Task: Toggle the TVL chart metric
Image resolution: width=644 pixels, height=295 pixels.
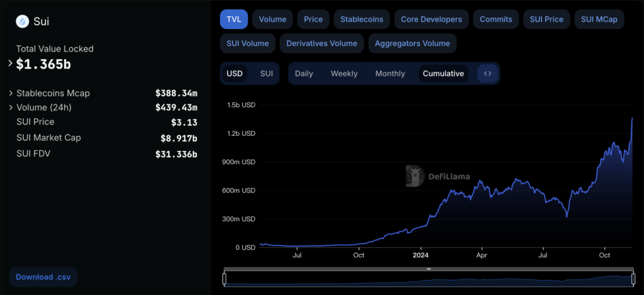Action: tap(234, 19)
